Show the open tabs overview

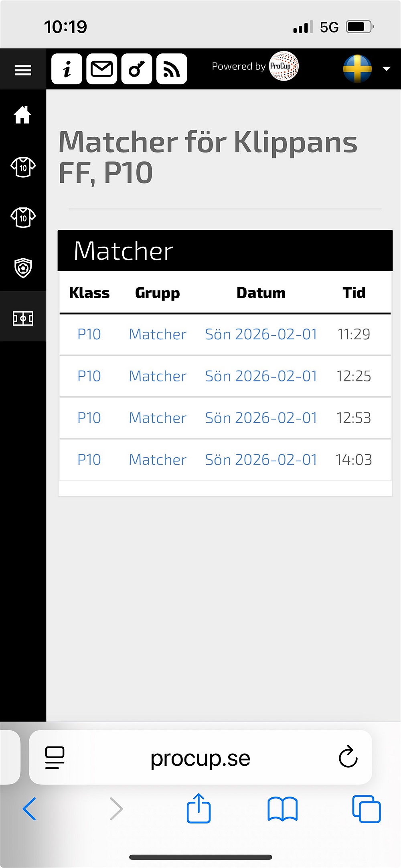(366, 809)
